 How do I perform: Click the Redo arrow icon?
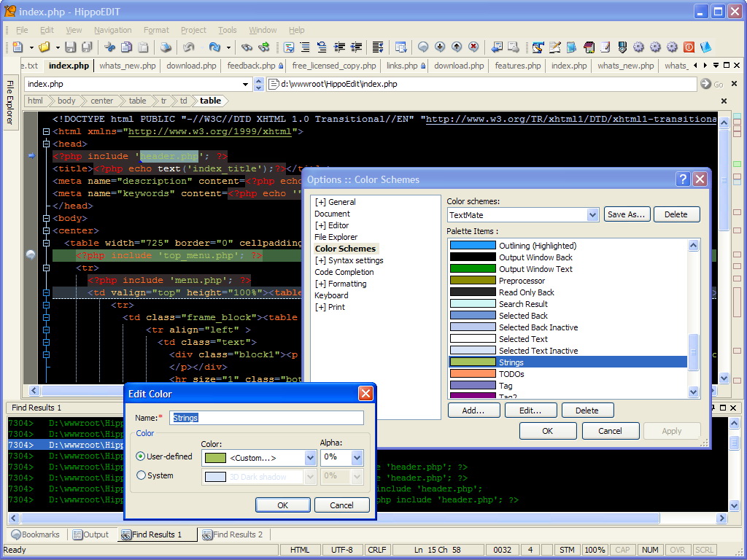pos(214,47)
